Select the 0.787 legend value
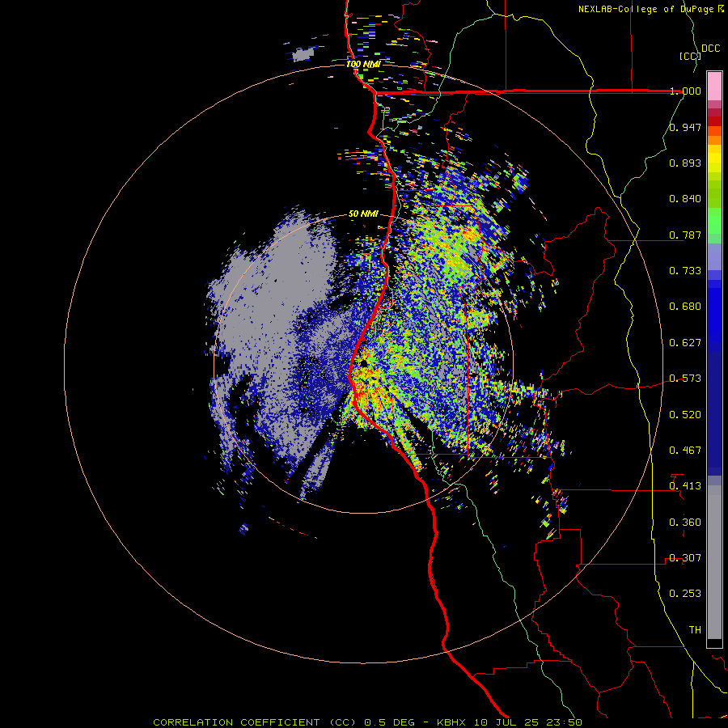 point(685,235)
